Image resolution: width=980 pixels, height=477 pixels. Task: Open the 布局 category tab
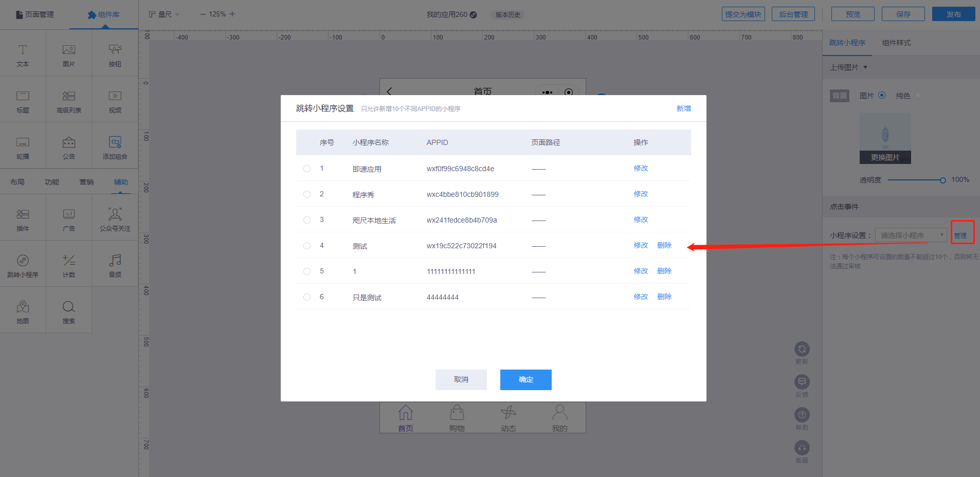(x=17, y=182)
